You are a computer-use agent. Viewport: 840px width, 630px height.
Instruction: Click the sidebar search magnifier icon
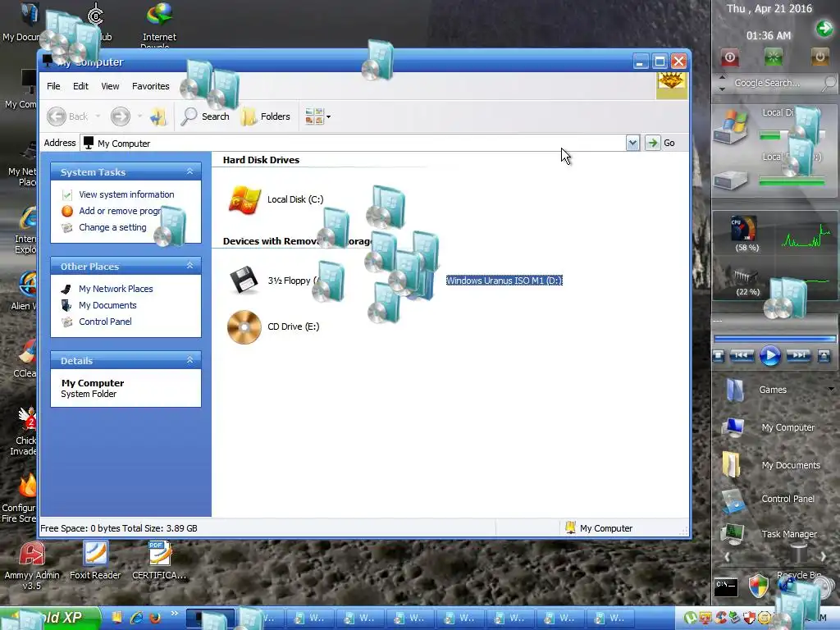click(x=829, y=83)
